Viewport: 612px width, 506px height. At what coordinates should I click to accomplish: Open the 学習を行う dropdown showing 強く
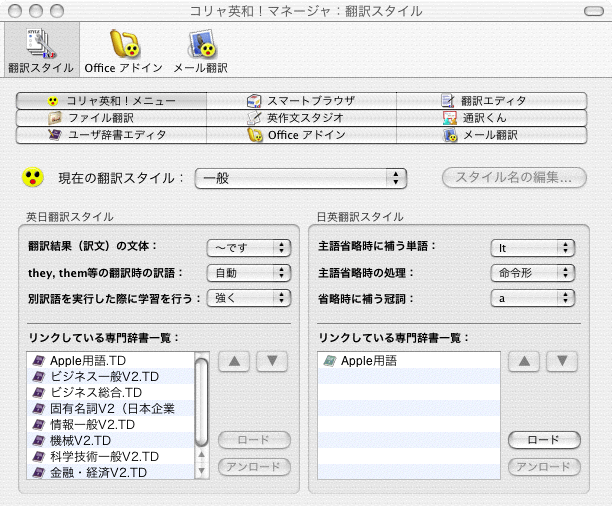coord(249,298)
